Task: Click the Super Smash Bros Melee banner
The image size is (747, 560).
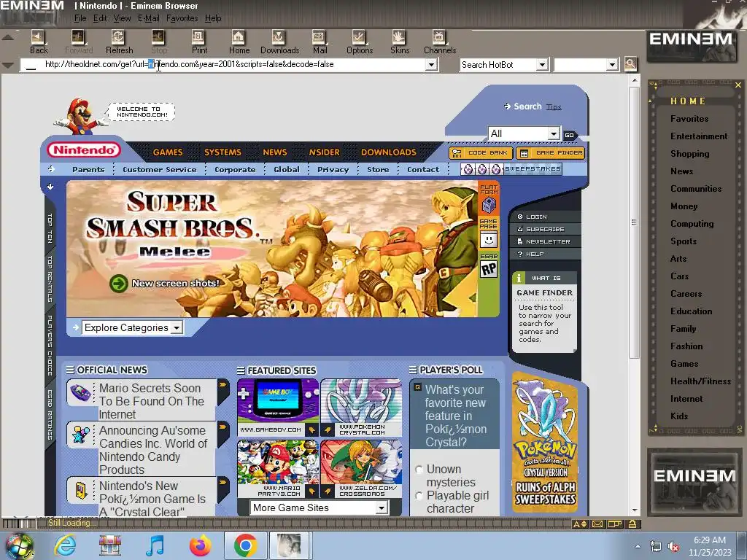Action: (272, 249)
